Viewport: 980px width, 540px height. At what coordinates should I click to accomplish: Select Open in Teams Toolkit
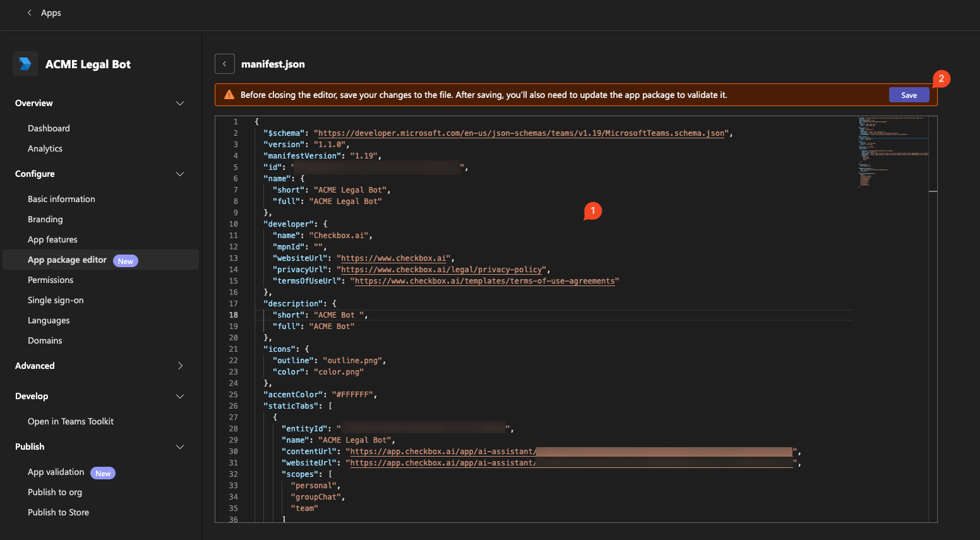click(71, 421)
